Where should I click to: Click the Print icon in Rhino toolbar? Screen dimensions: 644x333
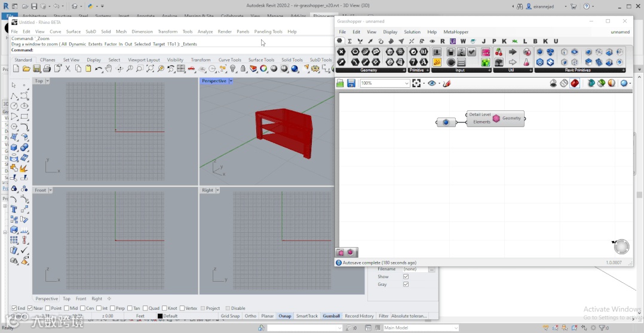[47, 69]
